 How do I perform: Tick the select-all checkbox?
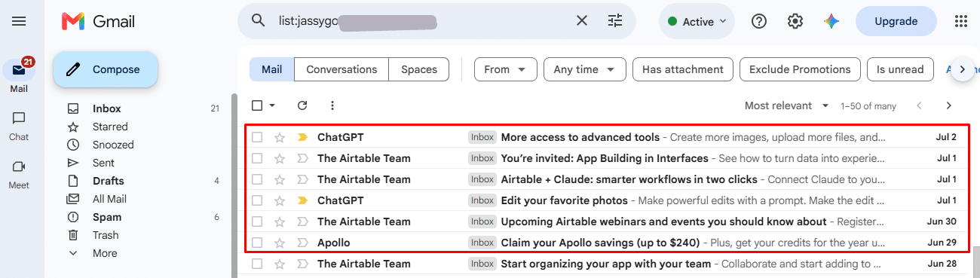[x=257, y=105]
